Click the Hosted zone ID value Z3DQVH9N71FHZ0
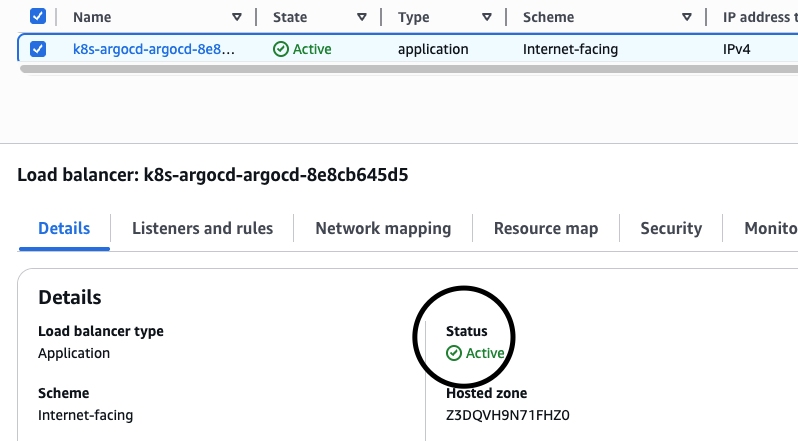798x441 pixels. tap(507, 415)
